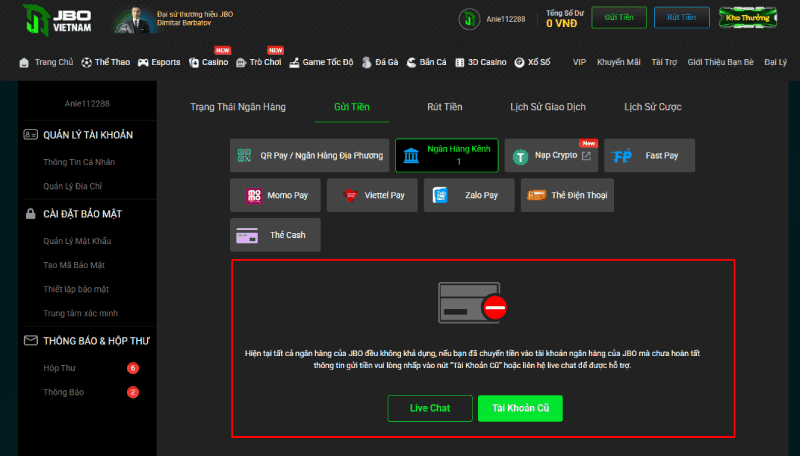This screenshot has width=800, height=456.
Task: Open Thiết lập bảo mật in sidebar
Action: coord(76,289)
